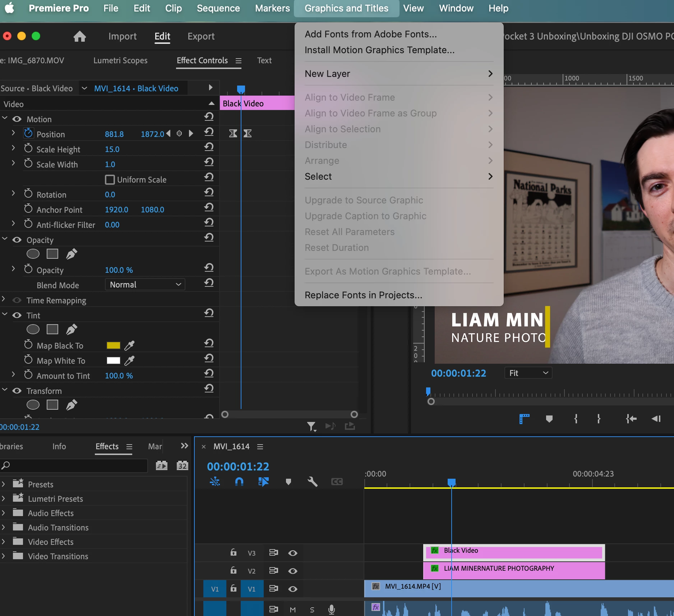
Task: Toggle sync lock for track V2
Action: (x=274, y=570)
